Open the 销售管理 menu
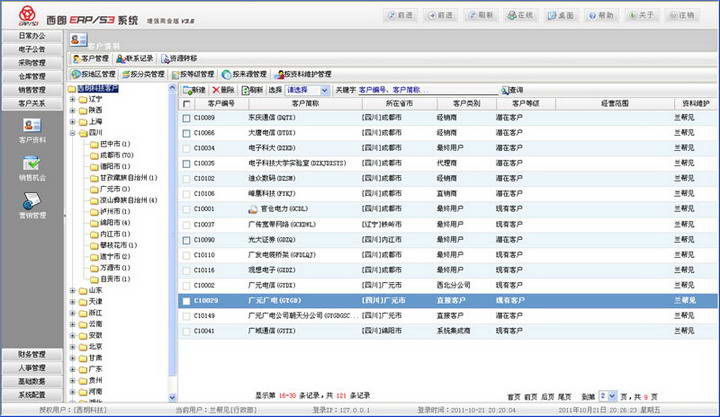 tap(32, 90)
